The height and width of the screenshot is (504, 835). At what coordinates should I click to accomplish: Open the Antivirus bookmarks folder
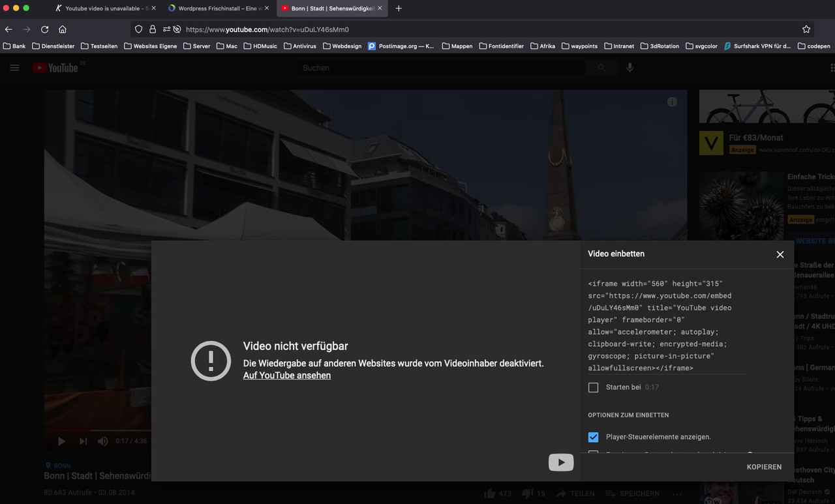click(x=300, y=46)
